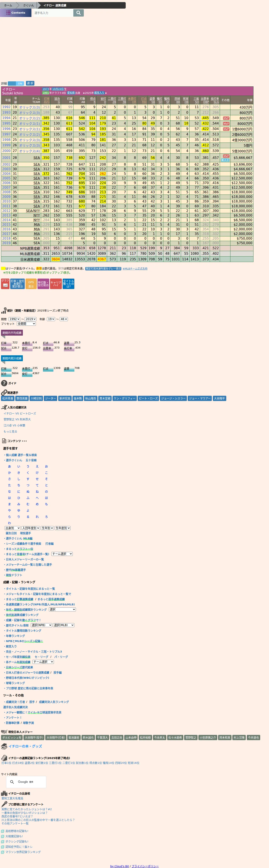Image resolution: width=269 pixels, height=868 pixels.
Task: Click the external link icon beside 大相撲記録も!
Action: [x=3, y=836]
